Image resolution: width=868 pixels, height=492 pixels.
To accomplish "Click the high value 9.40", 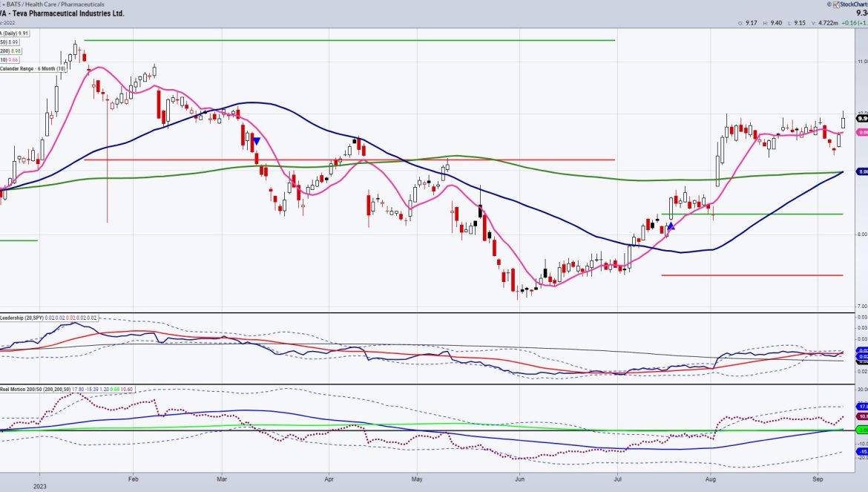I will [775, 23].
